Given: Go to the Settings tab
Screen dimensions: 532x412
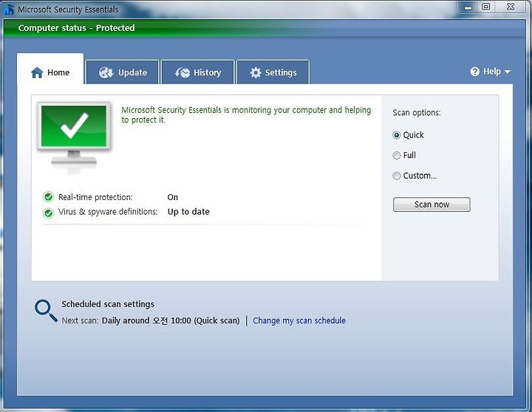Looking at the screenshot, I should (x=273, y=72).
